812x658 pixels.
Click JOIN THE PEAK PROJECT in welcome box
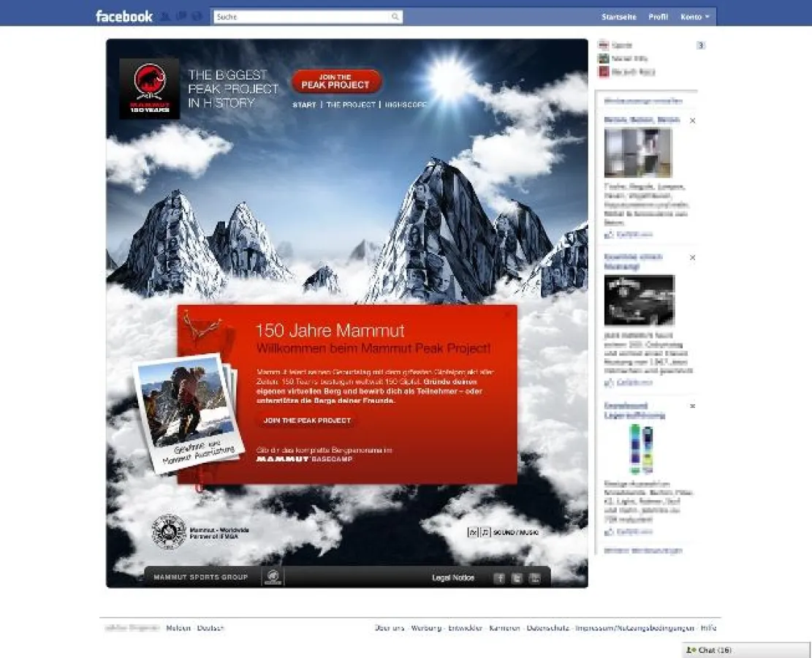(x=307, y=420)
